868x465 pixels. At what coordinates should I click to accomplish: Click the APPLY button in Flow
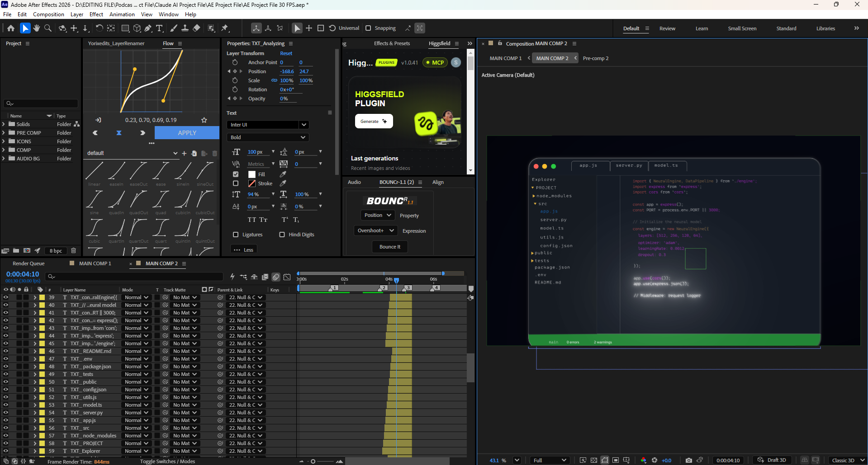pos(187,133)
